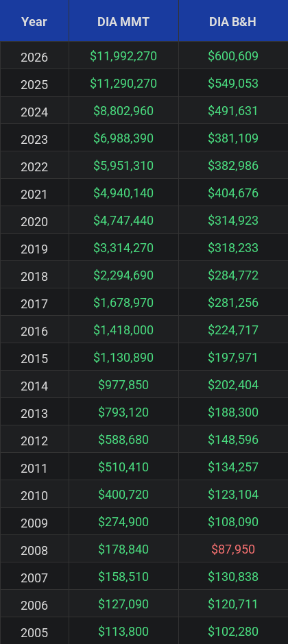Image resolution: width=288 pixels, height=644 pixels.
Task: Select the $314,923 value
Action: pos(233,221)
